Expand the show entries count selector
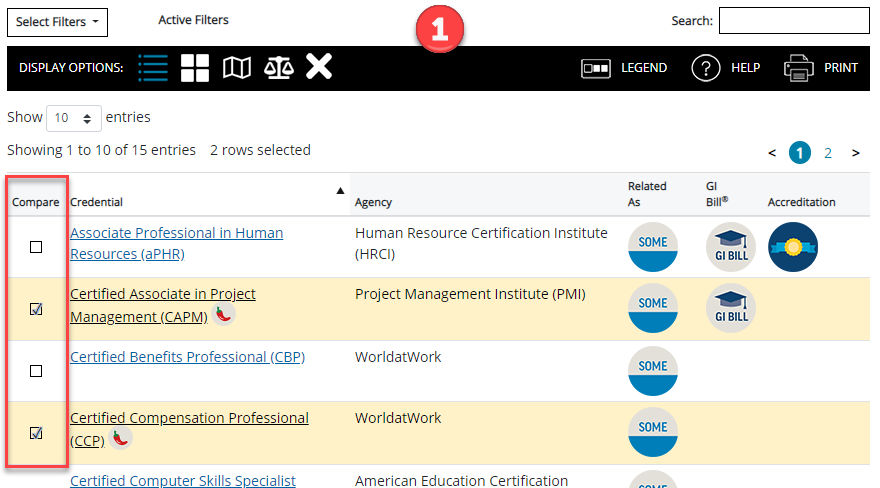 click(74, 118)
